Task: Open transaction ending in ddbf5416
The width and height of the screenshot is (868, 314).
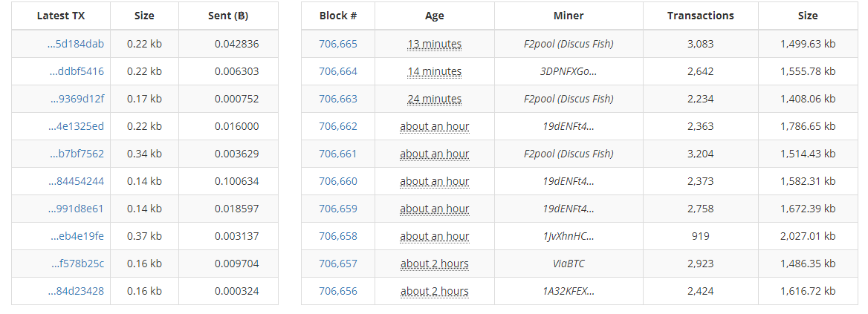Action: [77, 71]
